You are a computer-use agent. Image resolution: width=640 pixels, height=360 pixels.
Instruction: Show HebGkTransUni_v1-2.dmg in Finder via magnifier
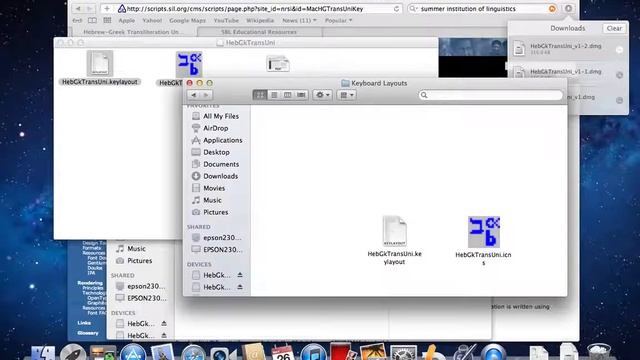point(619,50)
